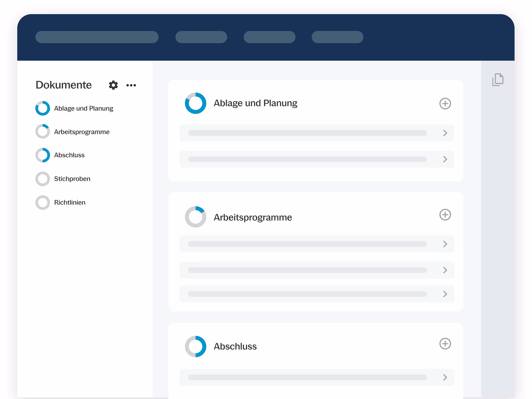Add item to Arbeitsprogramme section

tap(445, 215)
